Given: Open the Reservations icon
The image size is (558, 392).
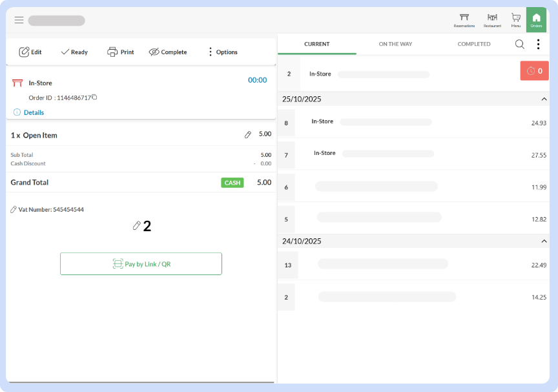Looking at the screenshot, I should pyautogui.click(x=464, y=19).
